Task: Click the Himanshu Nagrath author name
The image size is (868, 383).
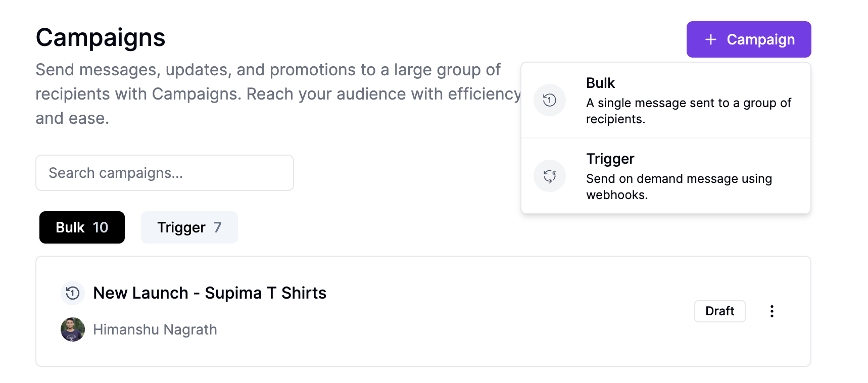Action: pos(155,329)
